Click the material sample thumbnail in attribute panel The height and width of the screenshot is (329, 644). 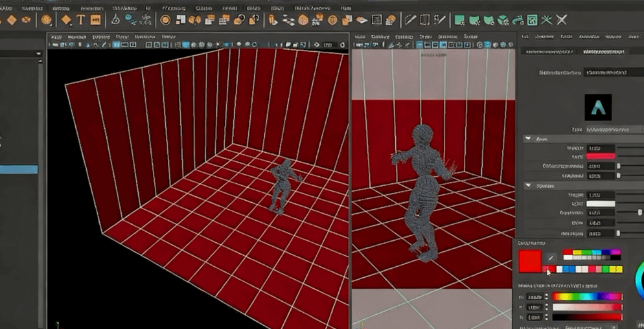point(597,108)
